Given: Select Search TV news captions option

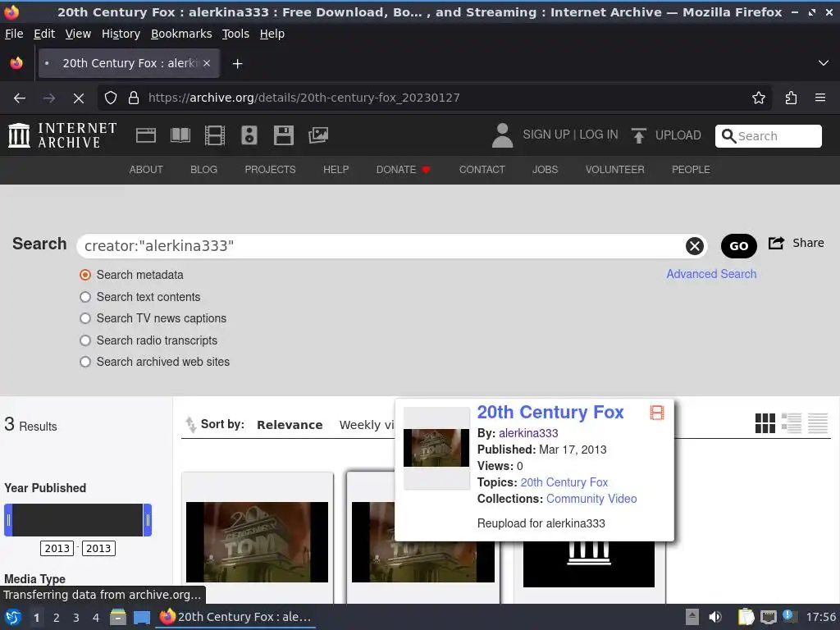Looking at the screenshot, I should [85, 318].
